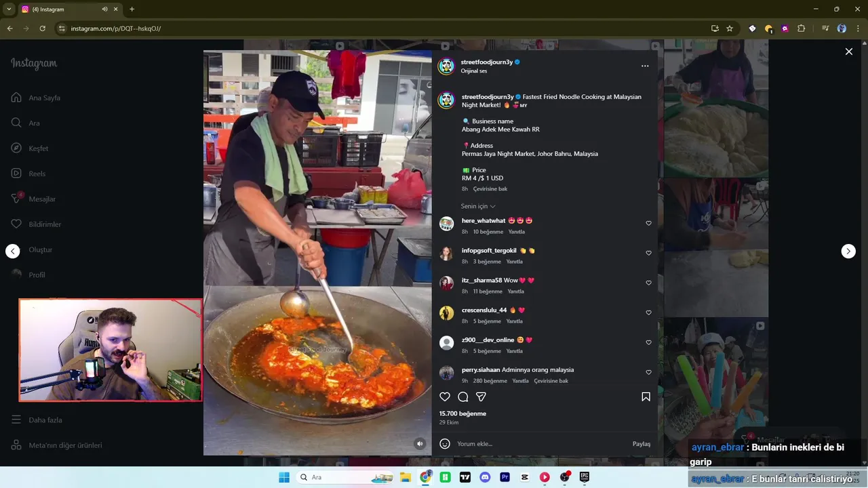Open the tab search dropdown arrow

click(9, 9)
